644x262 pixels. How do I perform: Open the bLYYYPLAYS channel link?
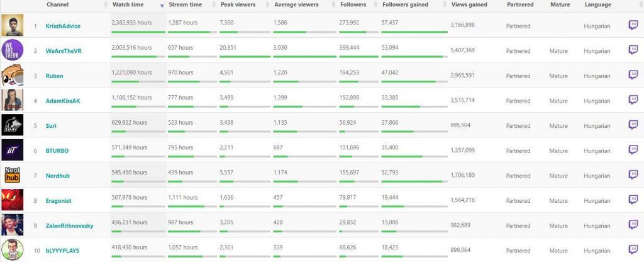(62, 251)
